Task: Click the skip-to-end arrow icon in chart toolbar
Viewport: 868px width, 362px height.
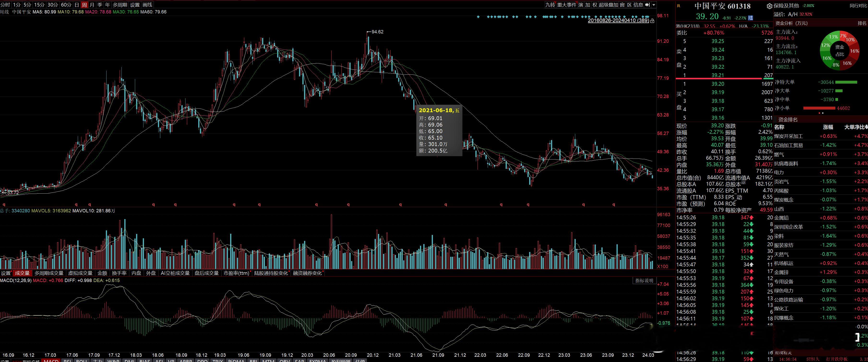Action: click(x=647, y=5)
